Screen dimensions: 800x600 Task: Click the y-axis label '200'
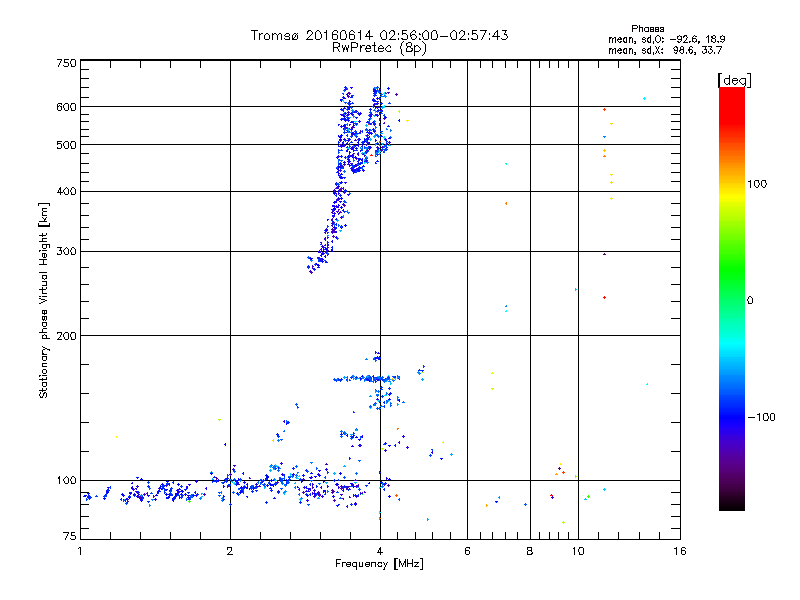[x=66, y=336]
